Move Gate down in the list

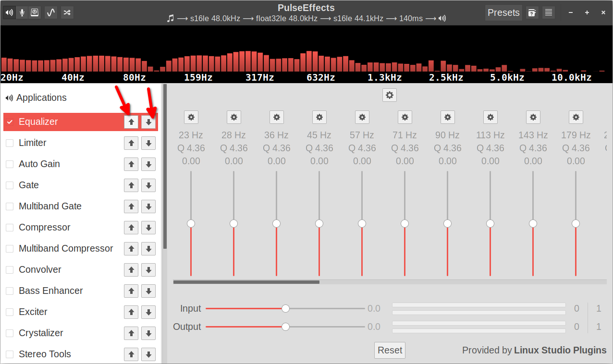[148, 185]
